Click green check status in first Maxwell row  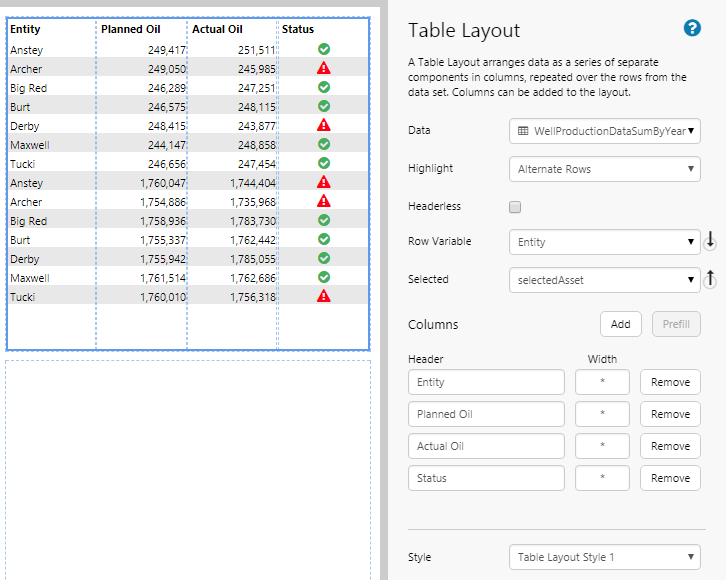324,144
